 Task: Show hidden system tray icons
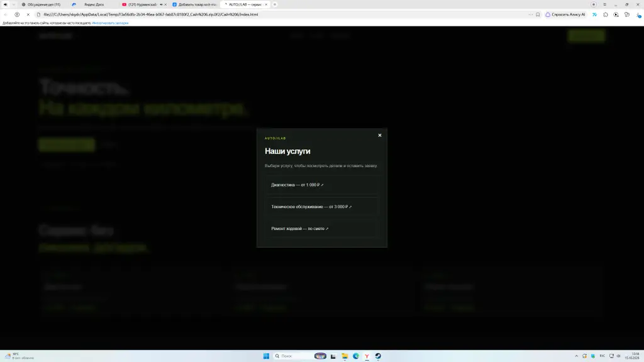(x=576, y=356)
